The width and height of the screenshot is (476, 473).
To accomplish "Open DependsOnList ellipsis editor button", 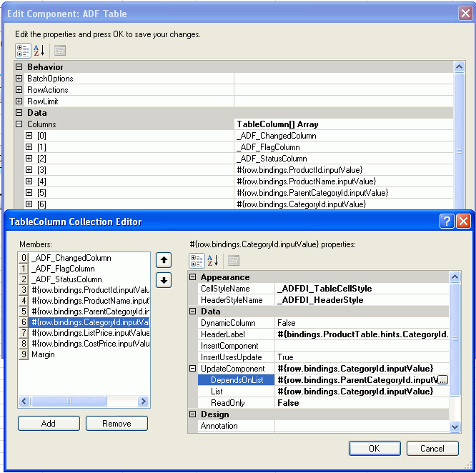I will click(x=443, y=380).
